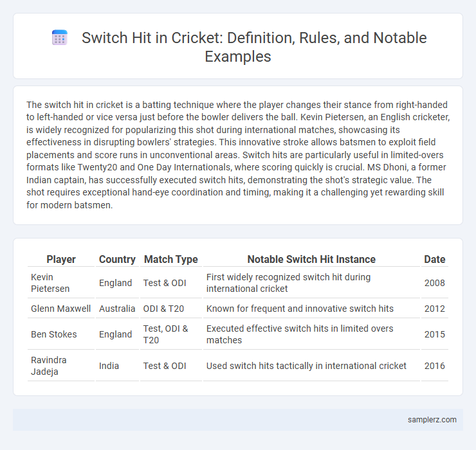Select the Date column header
The image size is (476, 450).
435,259
